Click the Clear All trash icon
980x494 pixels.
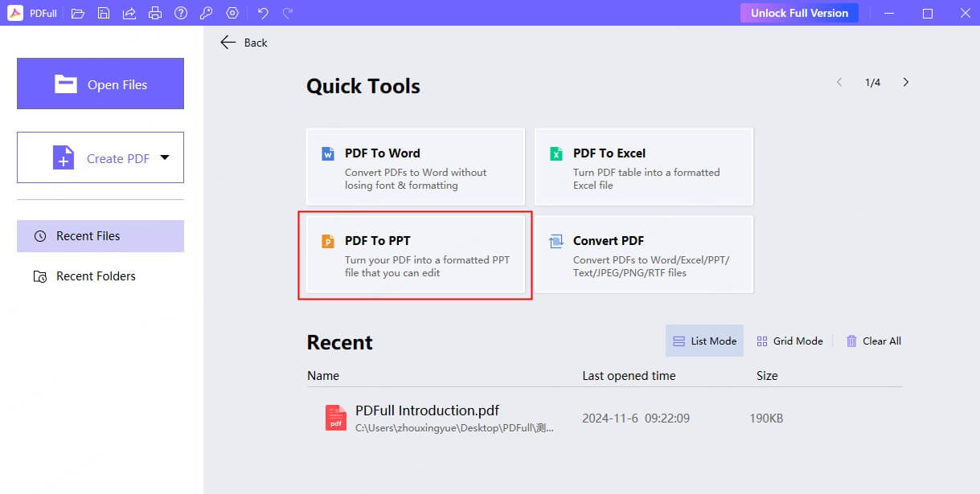coord(851,341)
